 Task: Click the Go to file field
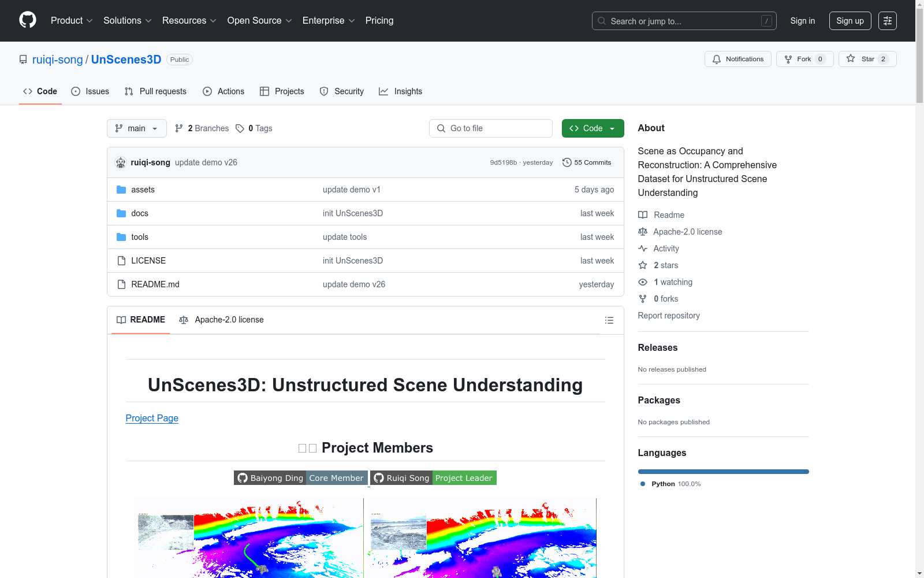coord(491,128)
